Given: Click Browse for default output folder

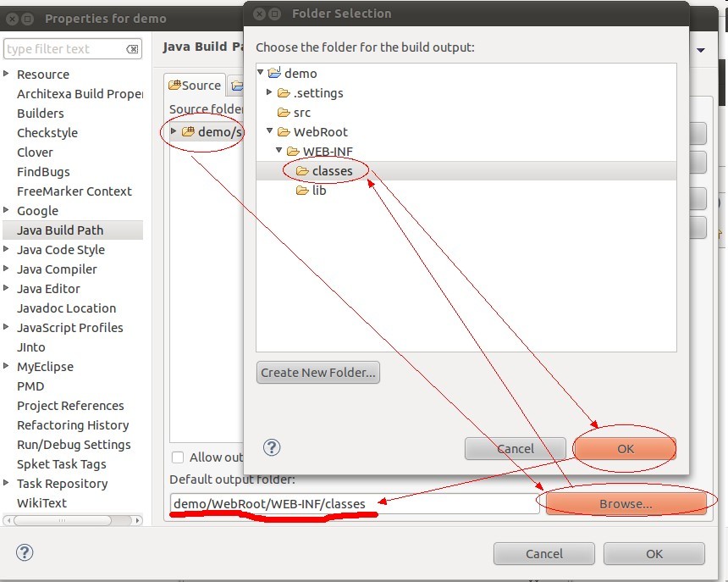Looking at the screenshot, I should (x=626, y=504).
